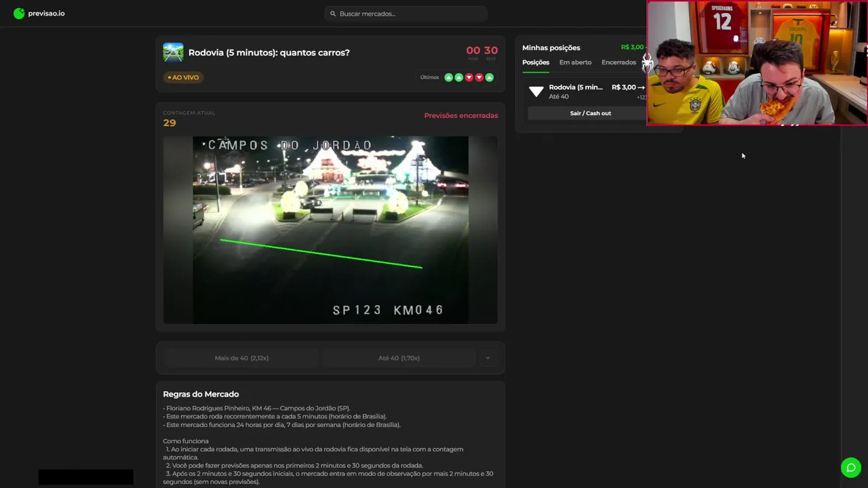Screen dimensions: 868x488
Task: Click the white down-triangle position icon
Action: 536,91
